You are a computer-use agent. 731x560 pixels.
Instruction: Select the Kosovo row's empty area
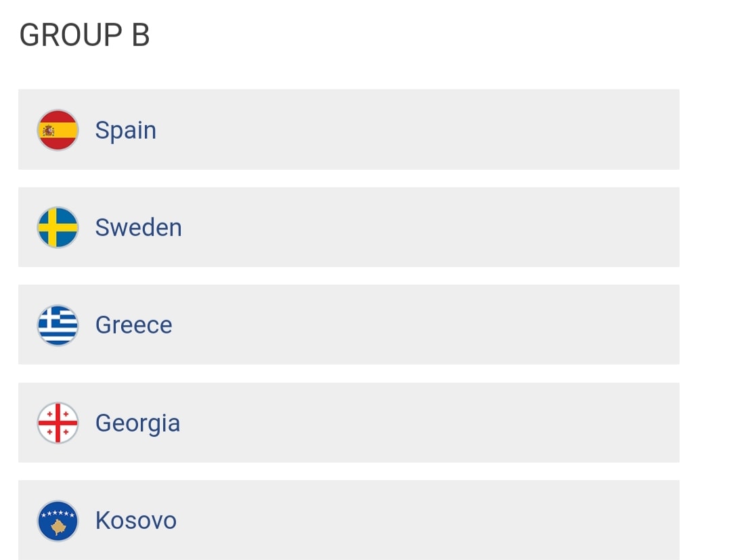point(426,520)
